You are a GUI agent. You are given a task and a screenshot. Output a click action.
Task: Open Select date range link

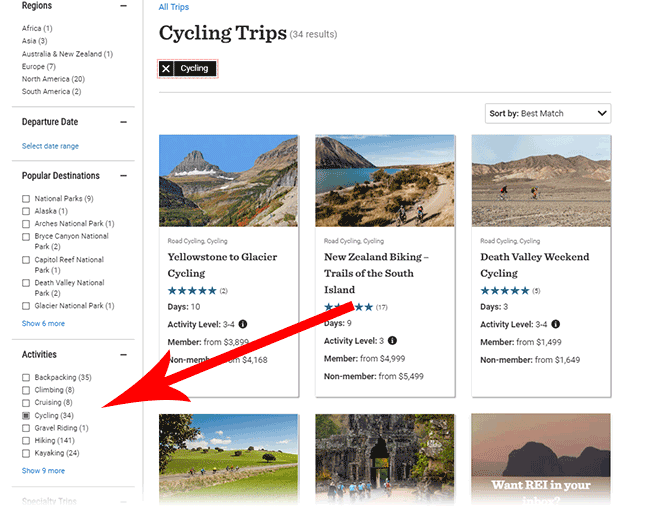pyautogui.click(x=50, y=146)
